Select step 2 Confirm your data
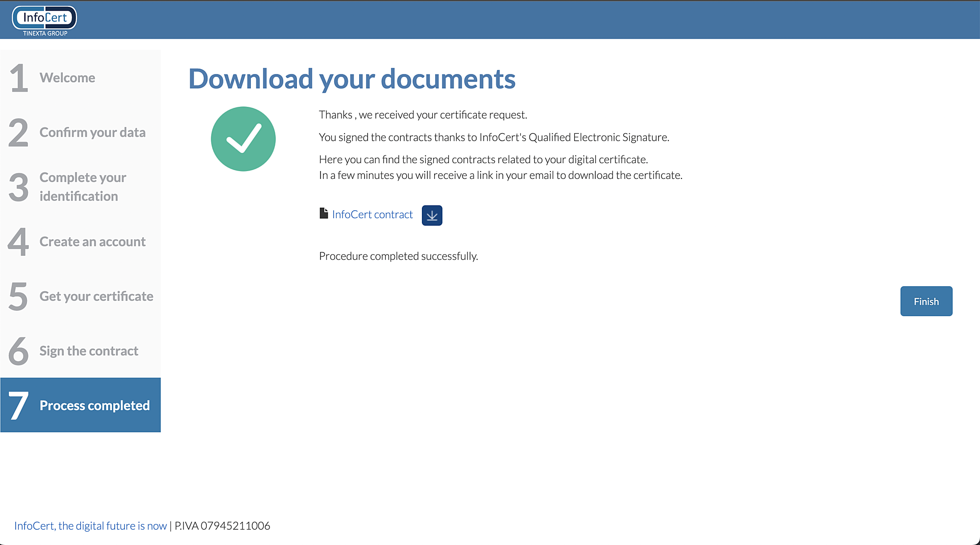This screenshot has width=980, height=545. [92, 132]
